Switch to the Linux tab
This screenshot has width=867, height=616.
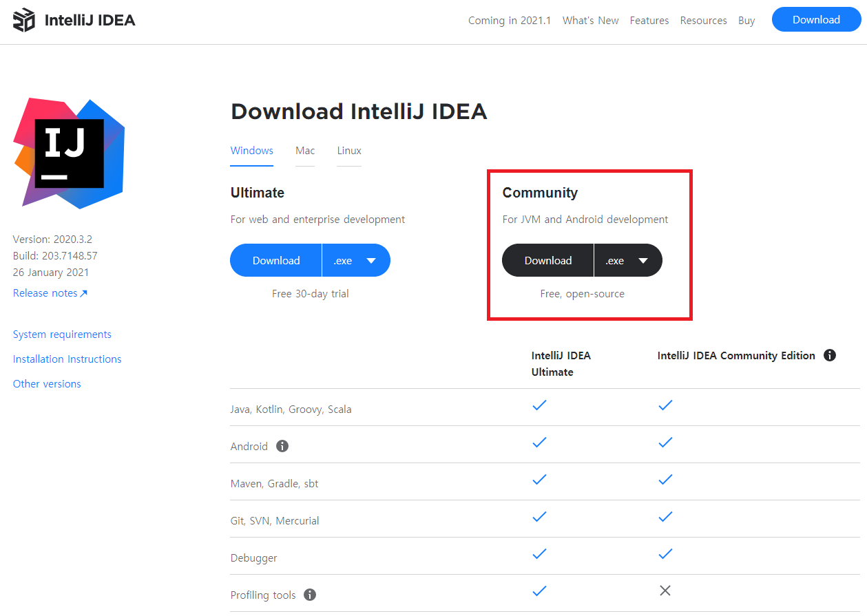[x=349, y=151]
